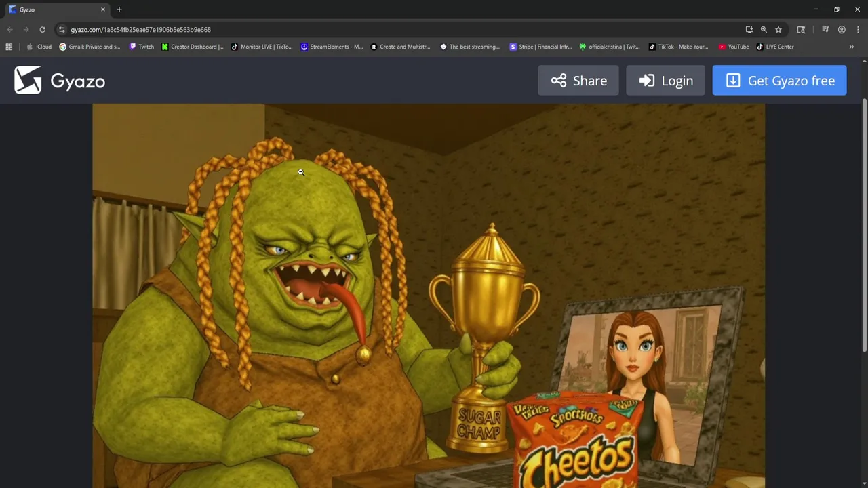The height and width of the screenshot is (488, 868).
Task: Open Gmail bookmark
Action: [90, 47]
